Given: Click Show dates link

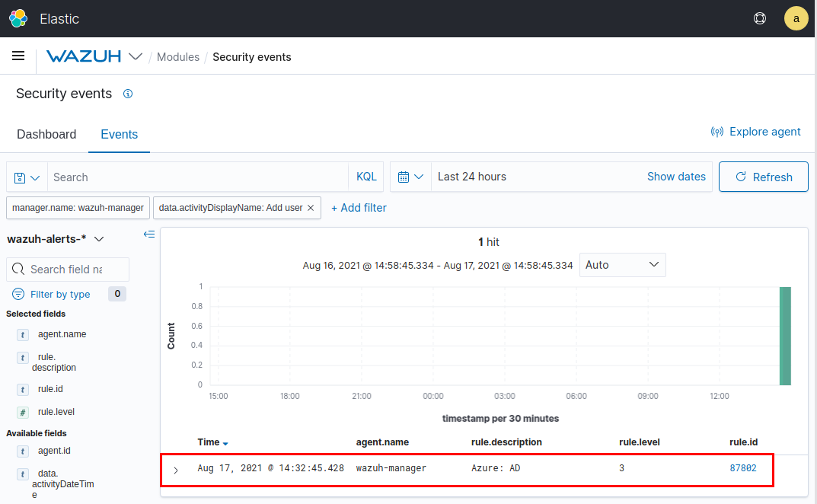Looking at the screenshot, I should [x=676, y=177].
